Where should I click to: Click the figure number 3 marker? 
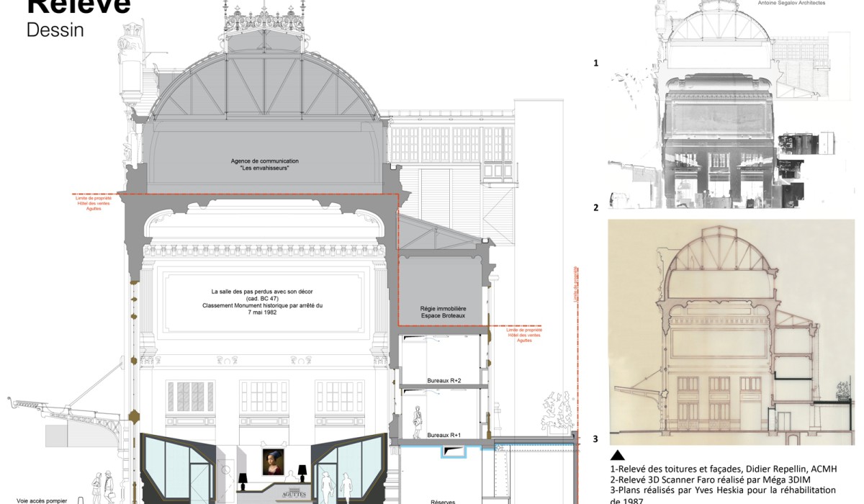(595, 438)
